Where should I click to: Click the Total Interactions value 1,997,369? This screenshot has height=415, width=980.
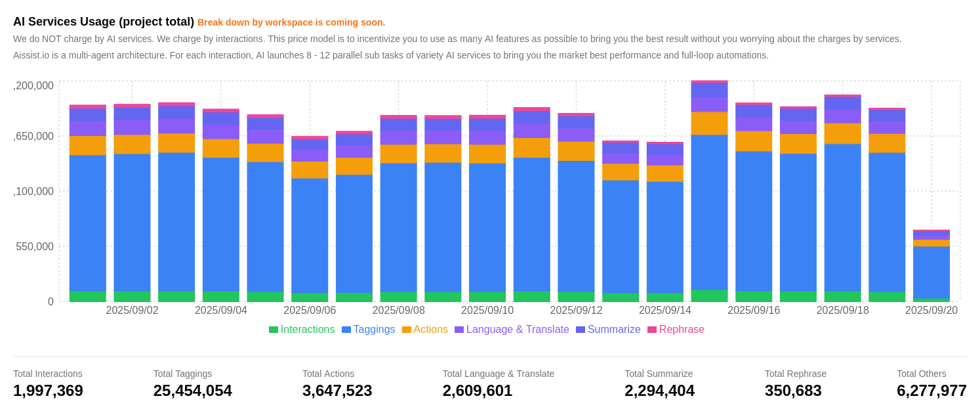point(48,391)
